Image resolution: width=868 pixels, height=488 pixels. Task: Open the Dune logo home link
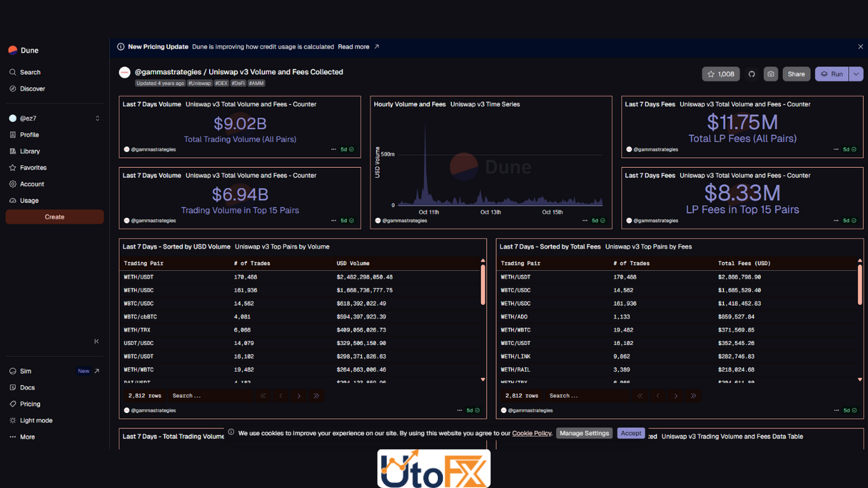pos(24,50)
